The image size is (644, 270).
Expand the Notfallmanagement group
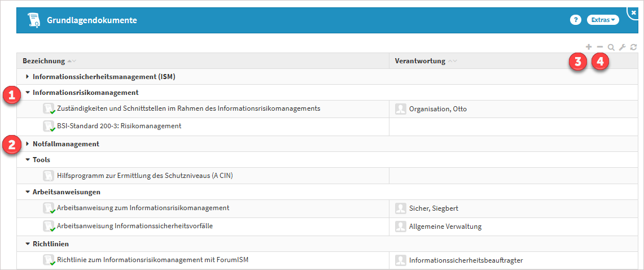click(27, 144)
